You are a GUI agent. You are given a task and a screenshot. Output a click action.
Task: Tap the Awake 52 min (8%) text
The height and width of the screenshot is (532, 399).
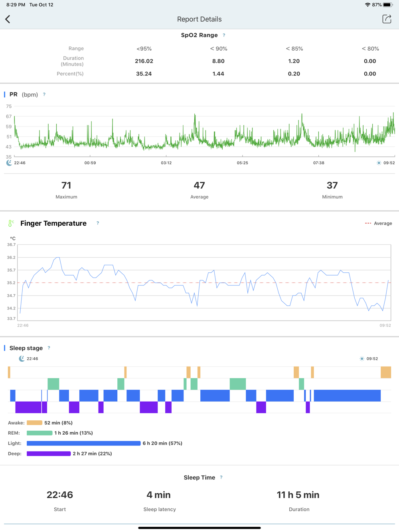pos(59,423)
